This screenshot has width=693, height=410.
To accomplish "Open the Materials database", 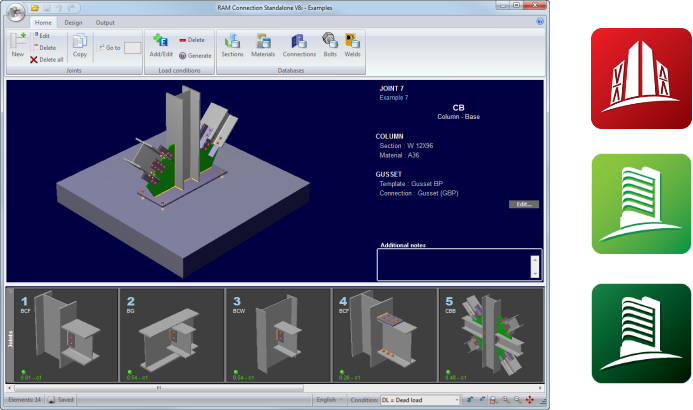I will (x=264, y=46).
